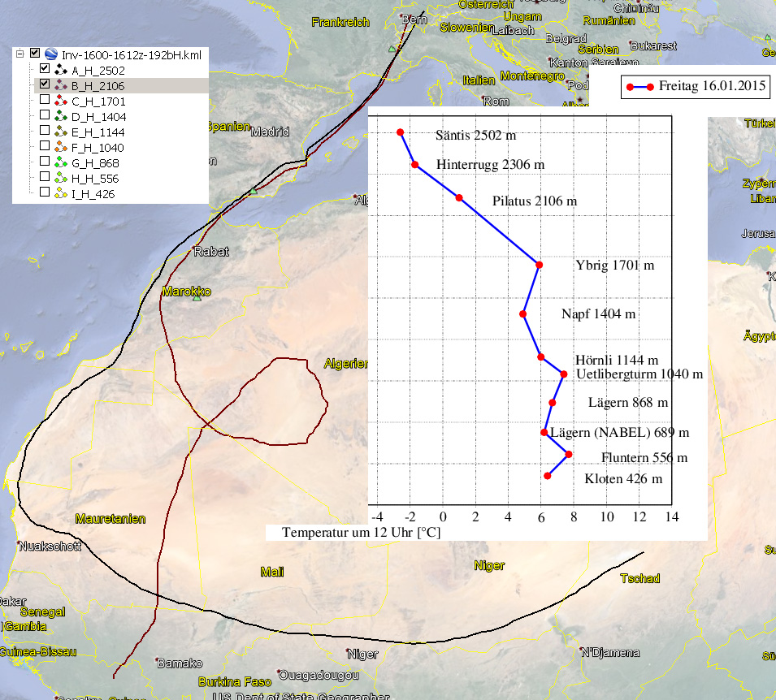Click the yellow path icon of I_H_426
The width and height of the screenshot is (776, 700).
click(x=61, y=192)
